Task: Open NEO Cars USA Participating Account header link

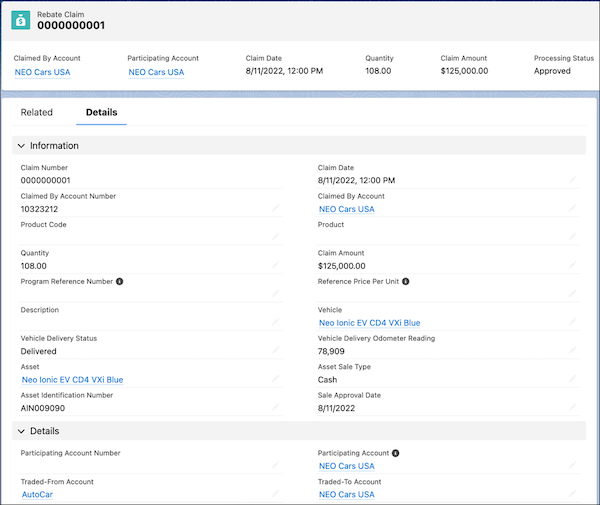Action: [x=156, y=72]
